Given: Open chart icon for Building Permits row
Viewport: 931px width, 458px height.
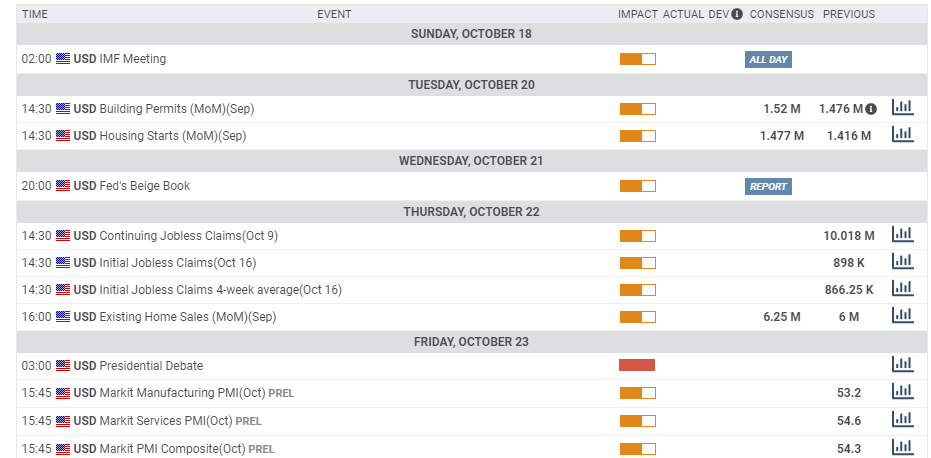Looking at the screenshot, I should point(902,108).
